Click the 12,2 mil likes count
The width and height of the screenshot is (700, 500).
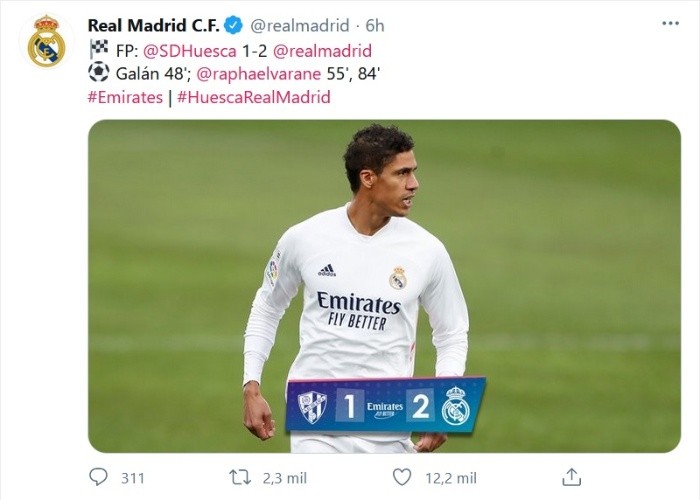[x=451, y=479]
